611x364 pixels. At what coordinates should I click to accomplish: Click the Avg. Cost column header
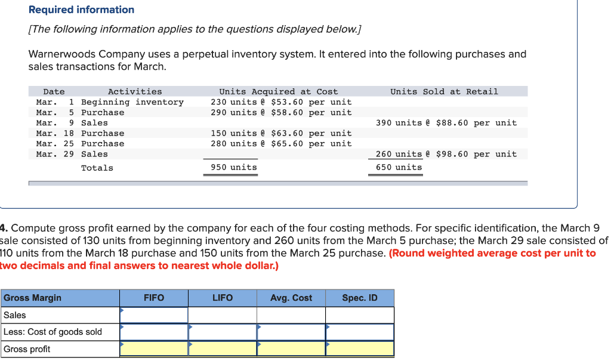(x=291, y=298)
